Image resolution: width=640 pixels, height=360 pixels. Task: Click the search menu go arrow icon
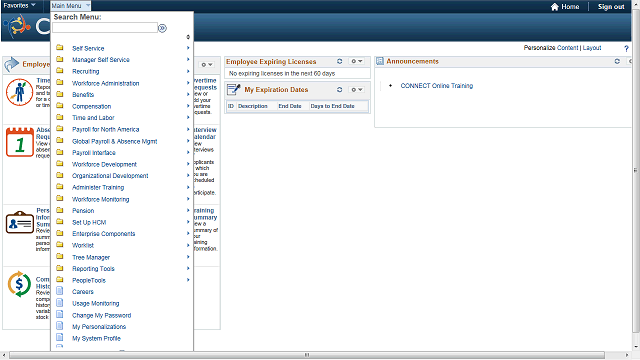[162, 28]
